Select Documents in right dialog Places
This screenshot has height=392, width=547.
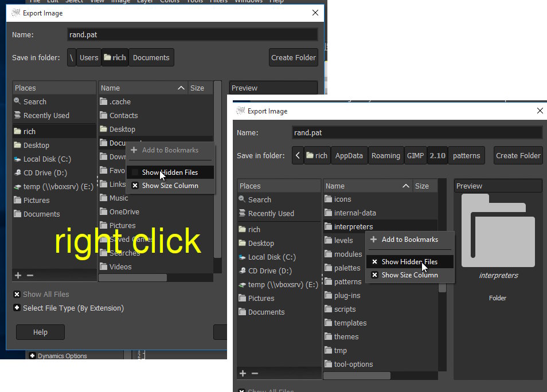(279, 312)
